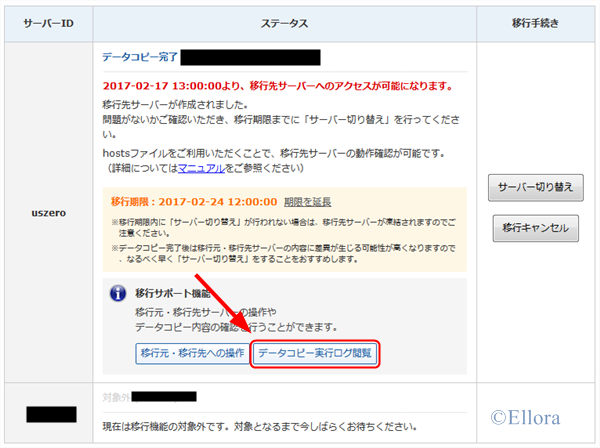This screenshot has height=448, width=600.
Task: Click the ステータス column header
Action: [x=284, y=24]
